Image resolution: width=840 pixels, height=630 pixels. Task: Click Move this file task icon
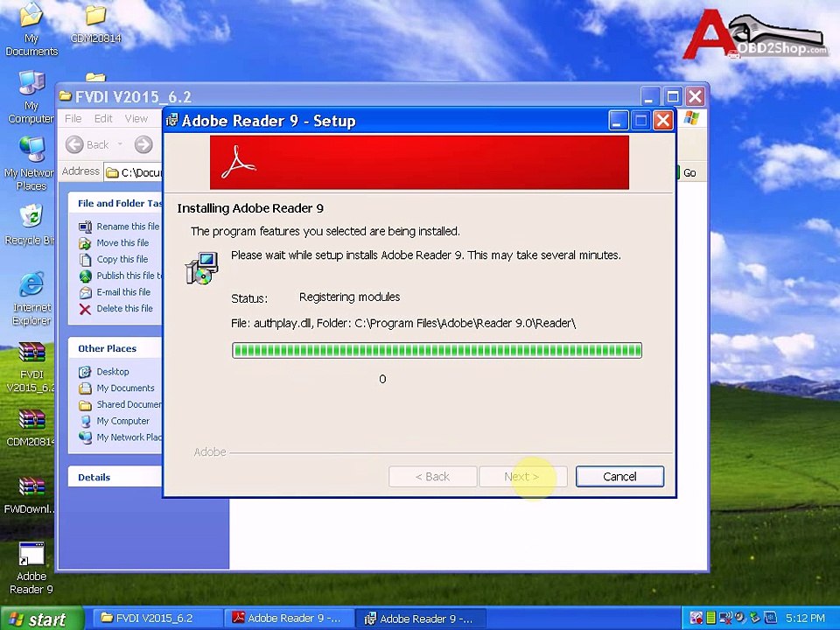click(x=85, y=243)
